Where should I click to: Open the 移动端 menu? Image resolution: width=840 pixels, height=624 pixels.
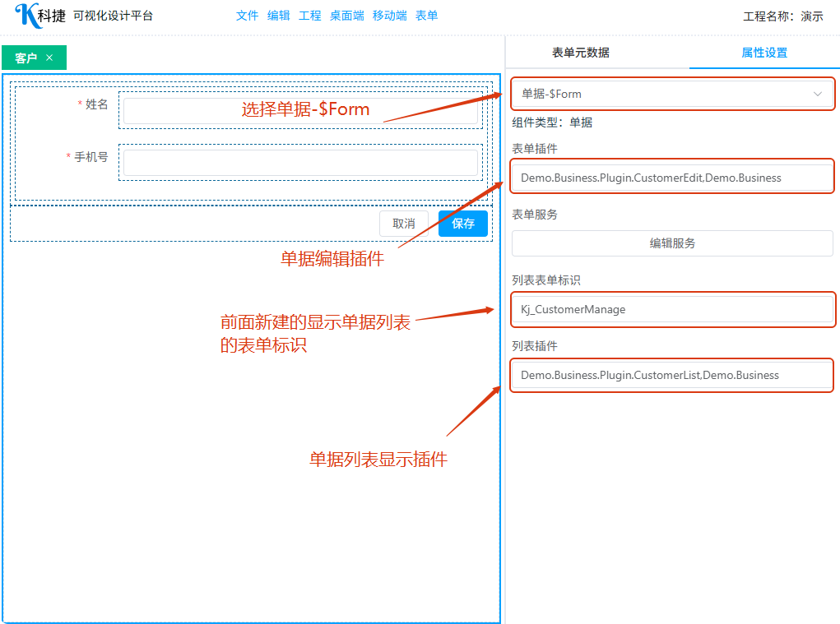(x=389, y=16)
